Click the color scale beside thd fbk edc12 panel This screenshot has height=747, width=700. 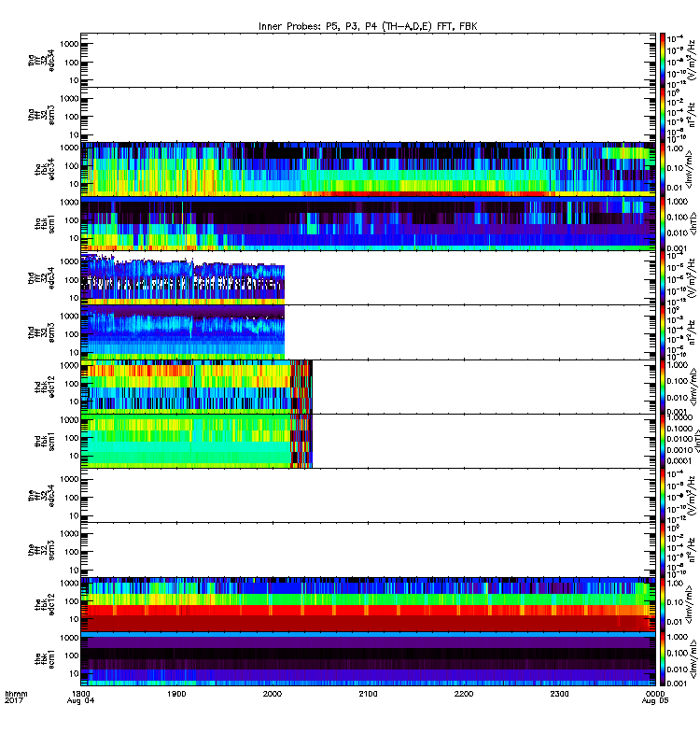pyautogui.click(x=663, y=387)
